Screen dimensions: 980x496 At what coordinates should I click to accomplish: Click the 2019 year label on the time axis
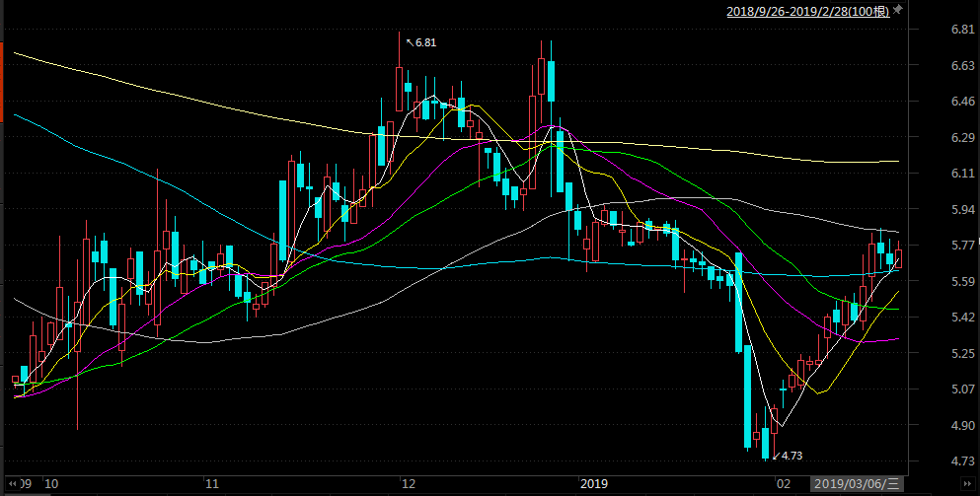click(594, 483)
